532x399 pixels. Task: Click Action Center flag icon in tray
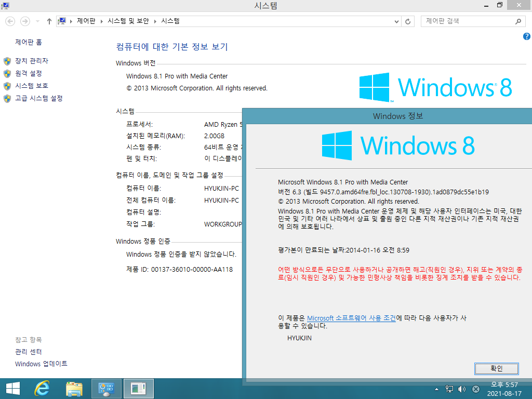(x=476, y=389)
